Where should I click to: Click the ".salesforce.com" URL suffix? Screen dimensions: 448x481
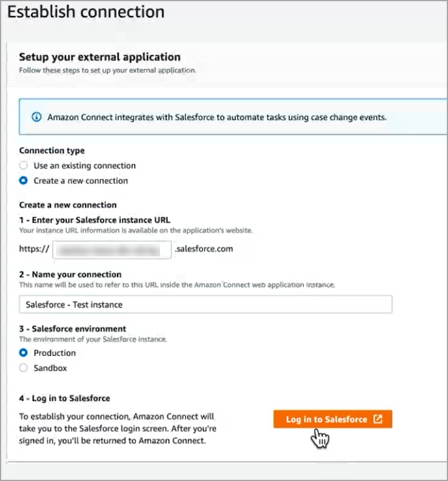coord(204,249)
